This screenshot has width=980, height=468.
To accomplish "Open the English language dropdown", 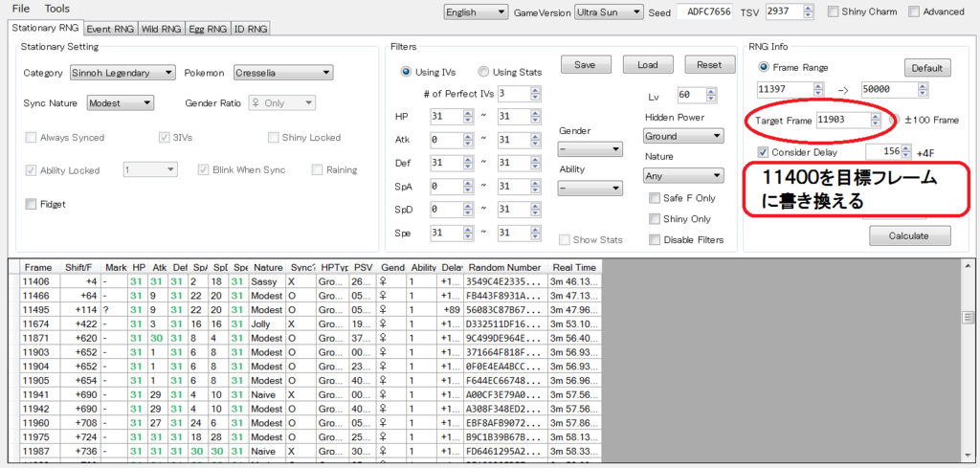I will pos(477,11).
